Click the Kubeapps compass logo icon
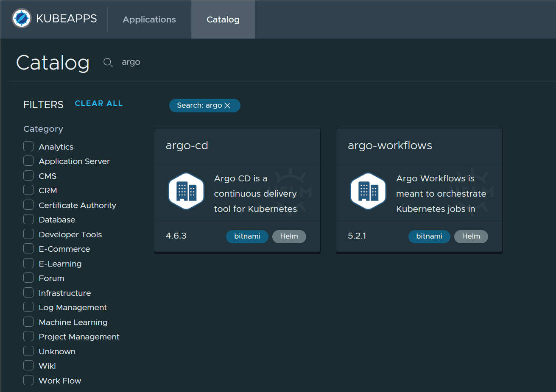This screenshot has height=392, width=556. 22,19
